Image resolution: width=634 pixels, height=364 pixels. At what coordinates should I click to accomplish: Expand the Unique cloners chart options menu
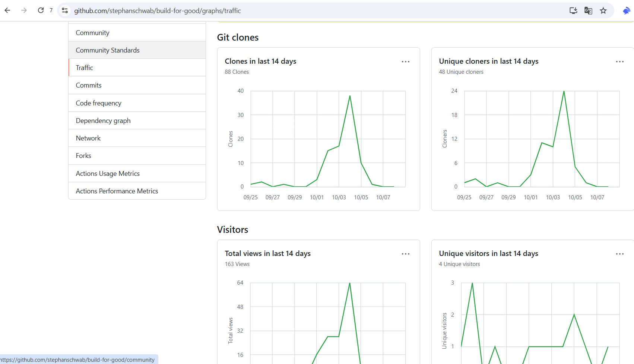[x=619, y=62]
